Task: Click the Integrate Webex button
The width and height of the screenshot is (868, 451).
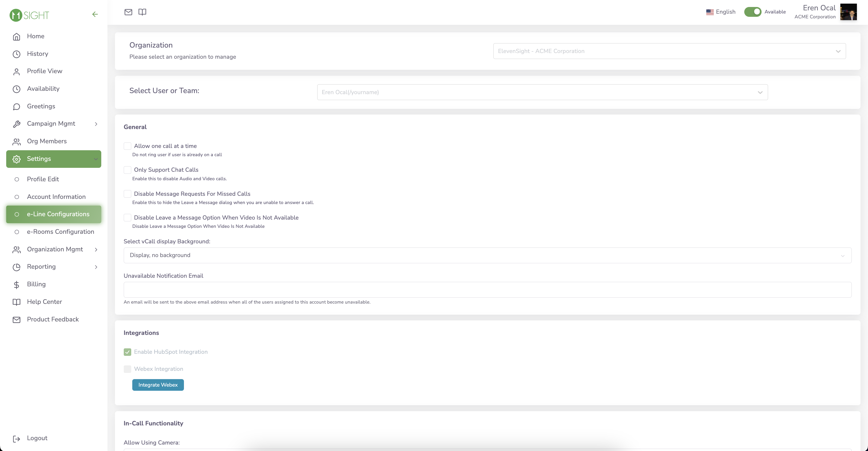Action: click(158, 385)
